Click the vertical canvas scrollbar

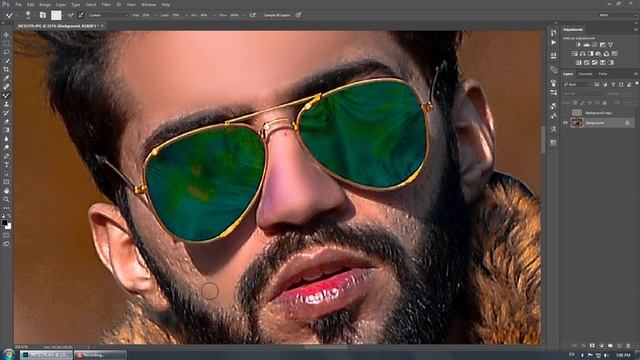tap(543, 141)
